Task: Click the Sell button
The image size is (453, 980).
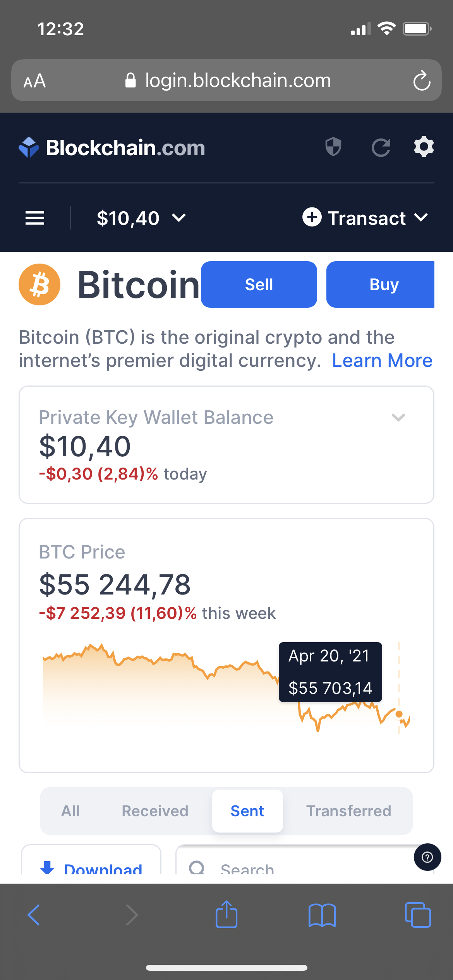Action: 259,284
